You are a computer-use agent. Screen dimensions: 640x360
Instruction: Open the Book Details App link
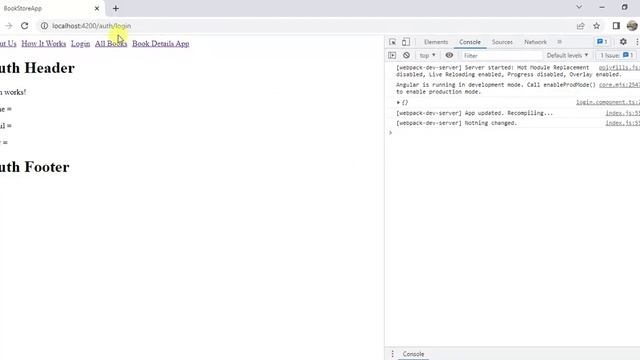[x=160, y=44]
